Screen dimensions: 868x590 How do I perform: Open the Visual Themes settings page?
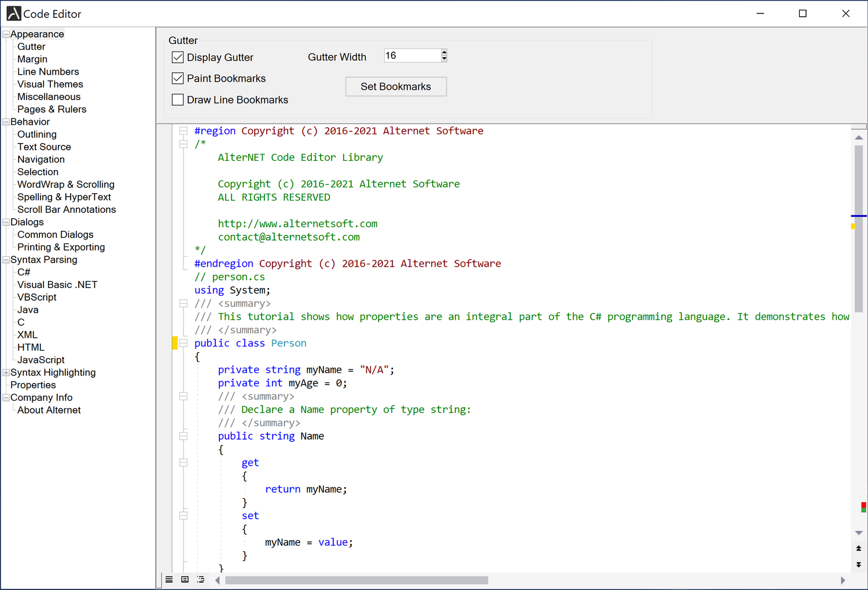click(50, 84)
